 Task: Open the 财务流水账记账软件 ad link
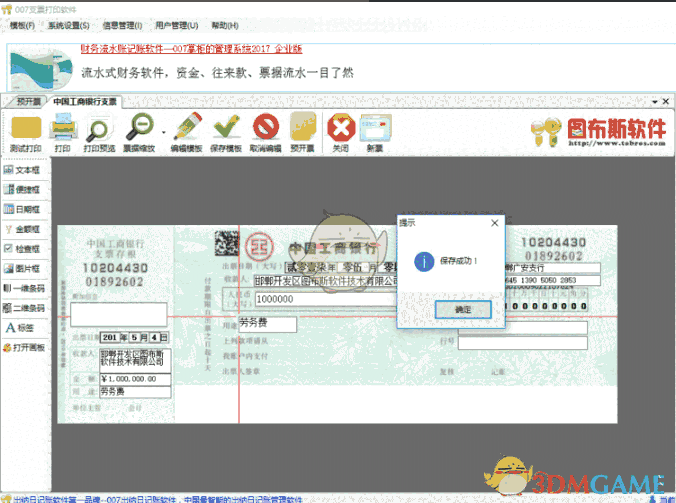(x=191, y=49)
